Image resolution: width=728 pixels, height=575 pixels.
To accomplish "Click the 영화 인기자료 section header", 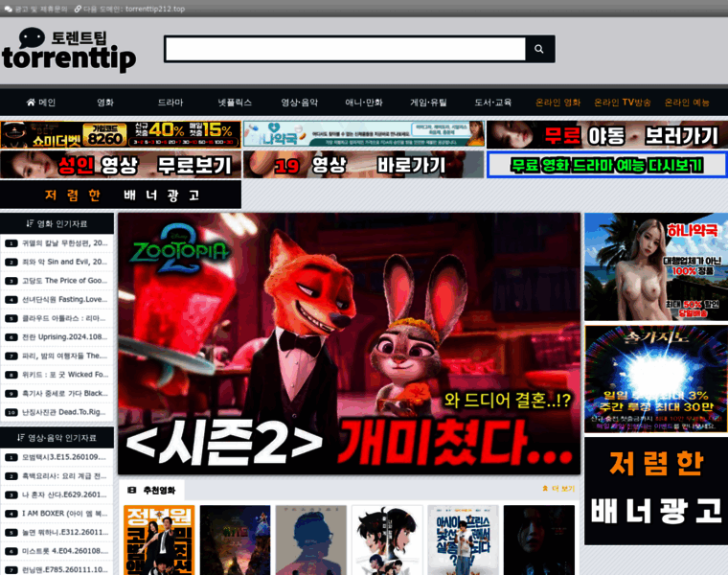I will (x=57, y=223).
